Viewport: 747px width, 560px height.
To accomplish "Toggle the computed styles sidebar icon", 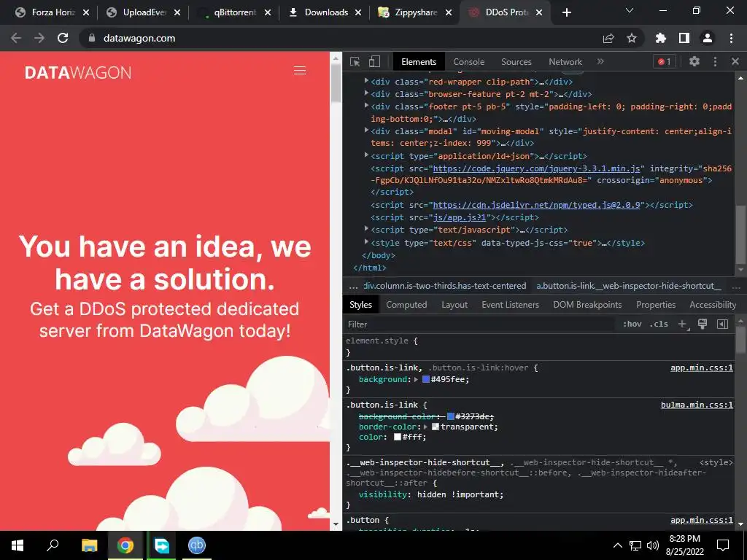I will coord(723,324).
